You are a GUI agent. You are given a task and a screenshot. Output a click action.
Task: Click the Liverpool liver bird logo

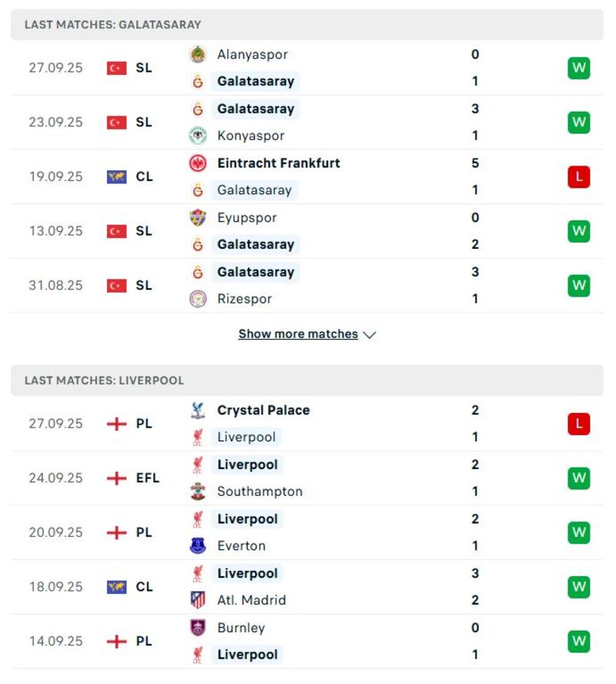click(197, 437)
